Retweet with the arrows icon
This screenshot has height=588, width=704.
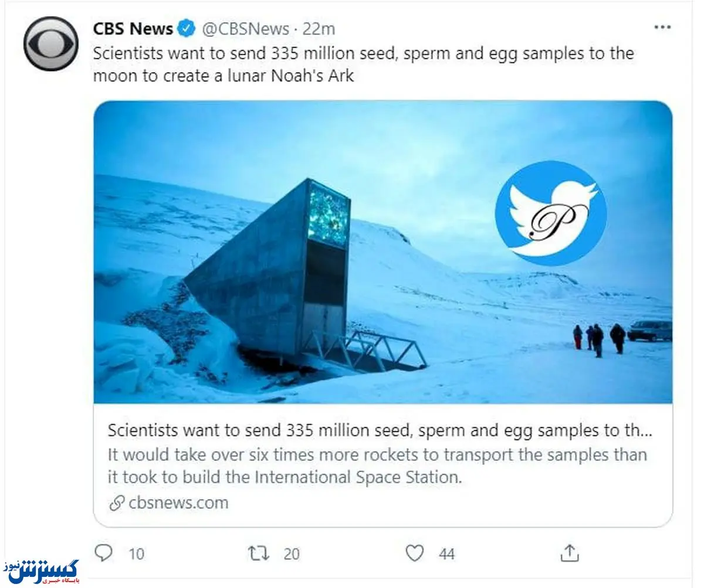point(259,553)
